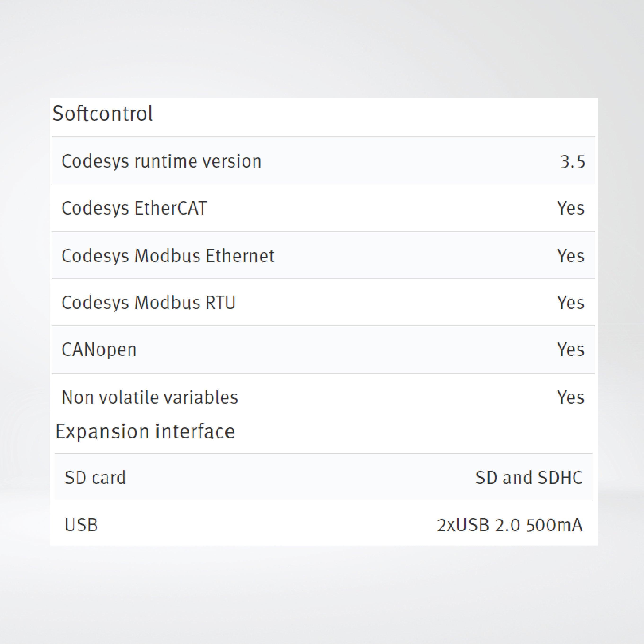Viewport: 644px width, 644px height.
Task: Click the SD and SDHC value
Action: pyautogui.click(x=529, y=478)
